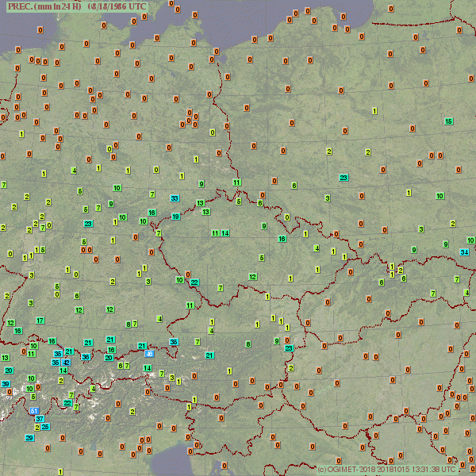
Task: Select the 14 marker right of 11
Action: 225,233
